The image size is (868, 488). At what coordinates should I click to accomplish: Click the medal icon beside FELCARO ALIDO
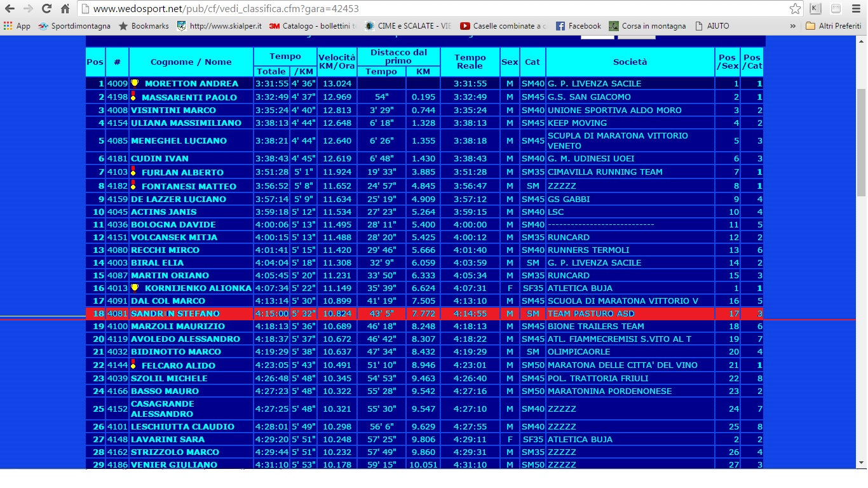(x=133, y=364)
